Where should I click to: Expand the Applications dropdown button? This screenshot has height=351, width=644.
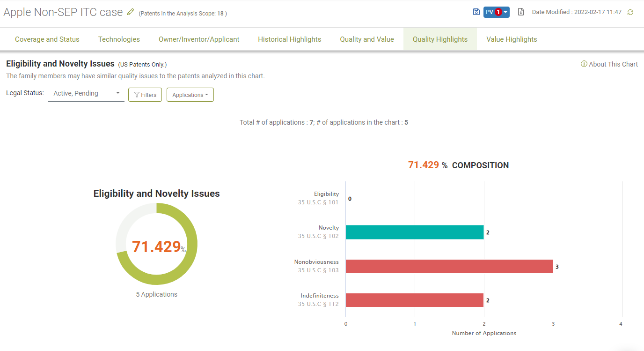(x=190, y=95)
